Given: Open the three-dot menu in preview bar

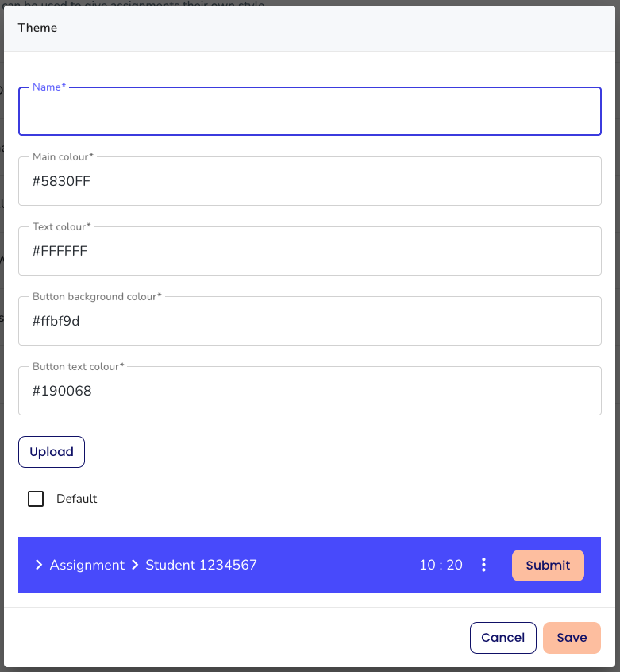Looking at the screenshot, I should 483,565.
